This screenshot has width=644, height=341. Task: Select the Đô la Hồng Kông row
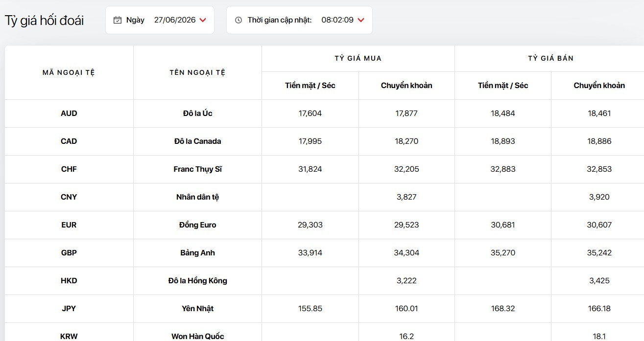click(324, 281)
